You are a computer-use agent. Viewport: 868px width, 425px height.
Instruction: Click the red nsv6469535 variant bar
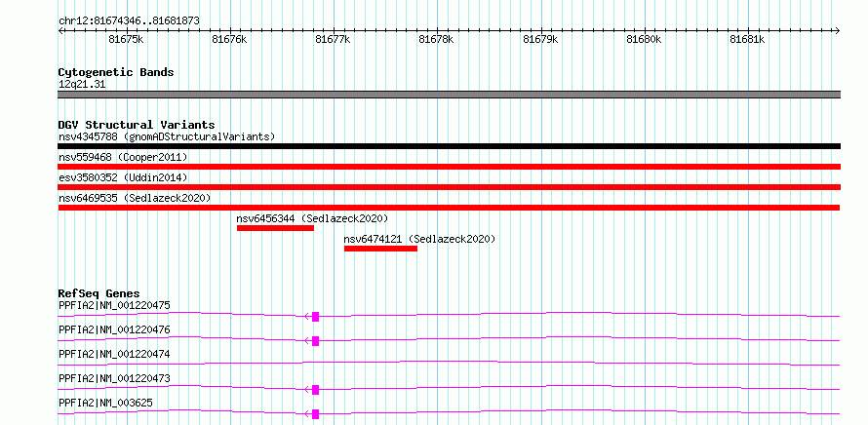click(x=449, y=208)
